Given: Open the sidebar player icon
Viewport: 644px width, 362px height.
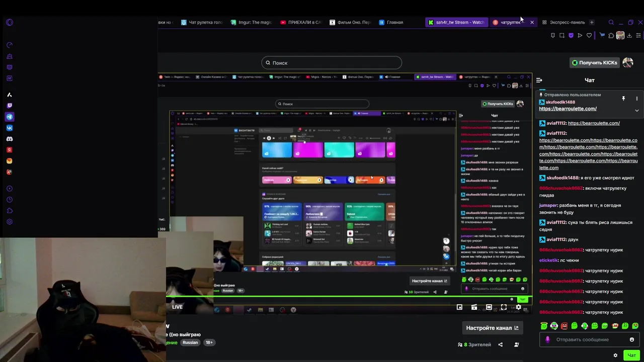Looking at the screenshot, I should tap(10, 189).
